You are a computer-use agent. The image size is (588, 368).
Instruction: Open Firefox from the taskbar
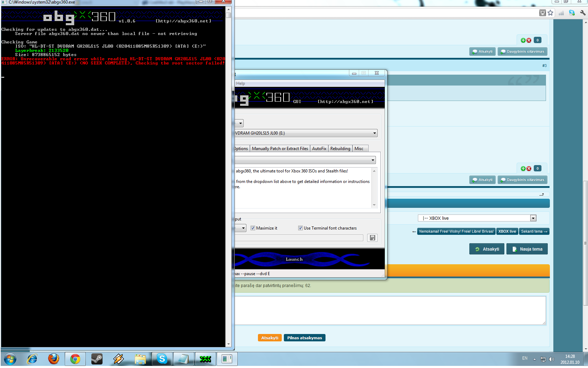[54, 359]
